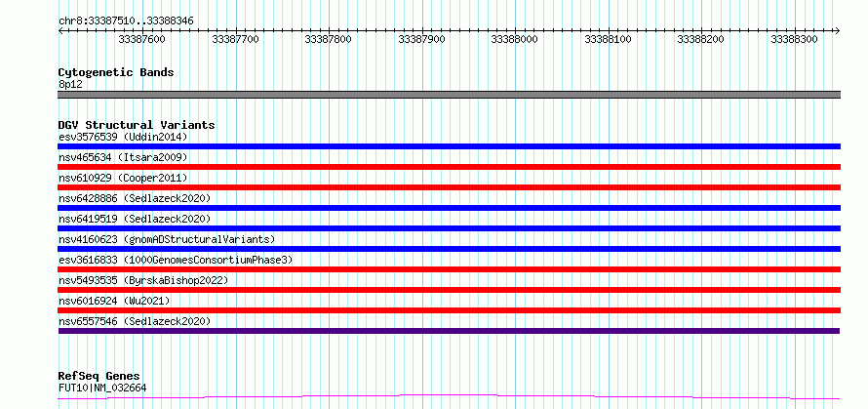868x409 pixels.
Task: Click the DGV Structural Variants heading
Action: click(x=137, y=125)
